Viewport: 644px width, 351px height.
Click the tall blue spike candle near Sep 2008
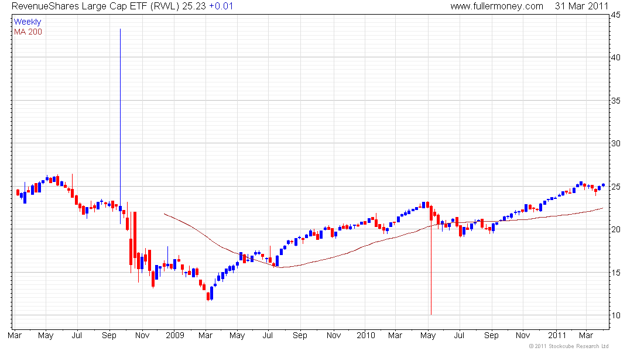point(121,126)
